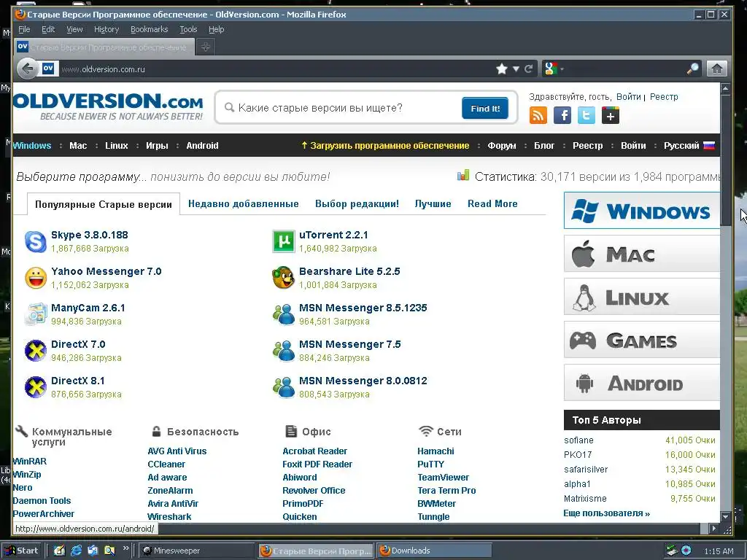Screen dimensions: 747x560
Task: Click the green uTorrent icon
Action: coord(284,241)
